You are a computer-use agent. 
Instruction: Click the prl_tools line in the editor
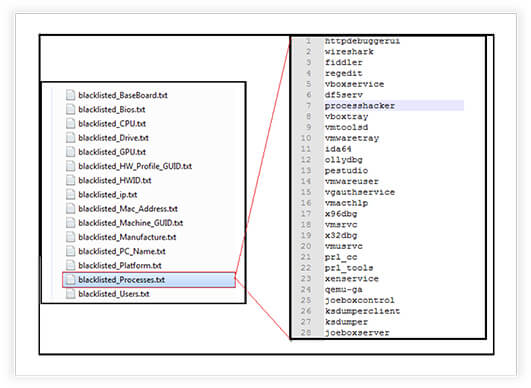coord(349,268)
